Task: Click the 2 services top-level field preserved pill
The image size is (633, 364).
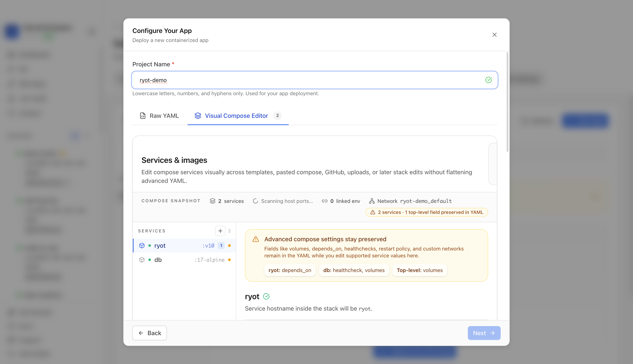Action: coord(427,212)
